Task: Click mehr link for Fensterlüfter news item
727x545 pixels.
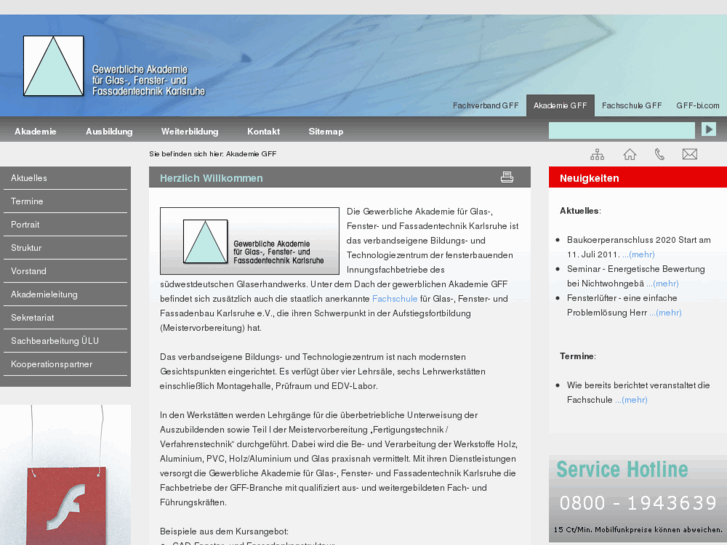Action: (x=665, y=313)
